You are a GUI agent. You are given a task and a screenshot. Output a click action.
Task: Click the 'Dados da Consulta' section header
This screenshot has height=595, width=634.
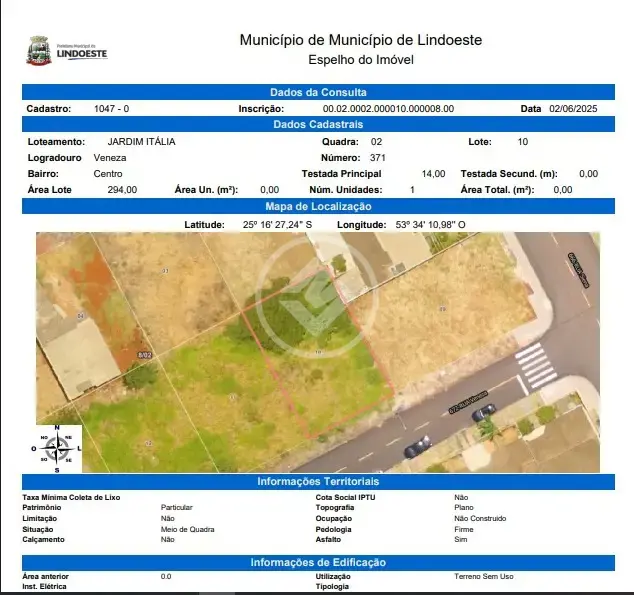pyautogui.click(x=318, y=92)
